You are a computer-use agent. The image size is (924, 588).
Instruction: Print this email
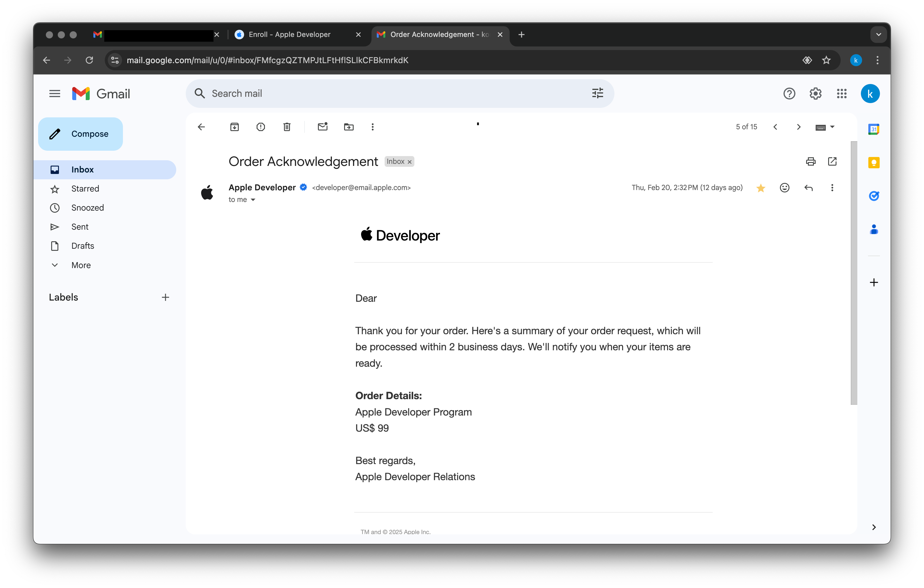[x=810, y=161]
